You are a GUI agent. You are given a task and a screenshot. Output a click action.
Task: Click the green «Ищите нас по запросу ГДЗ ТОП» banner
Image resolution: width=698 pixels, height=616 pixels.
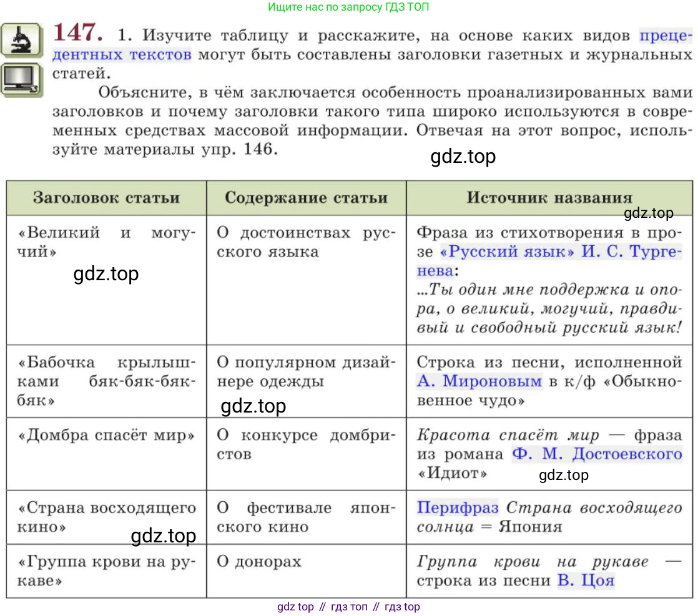click(348, 7)
